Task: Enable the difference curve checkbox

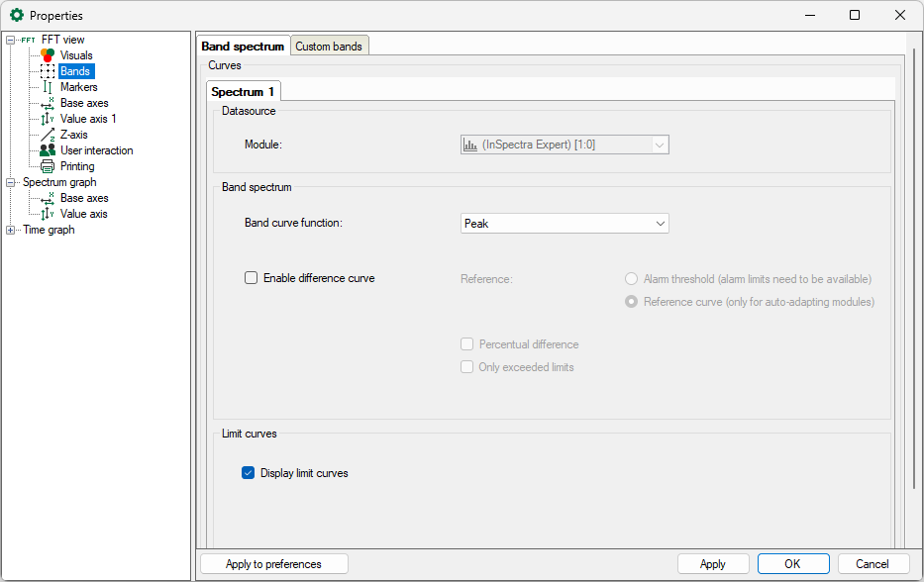Action: (252, 278)
